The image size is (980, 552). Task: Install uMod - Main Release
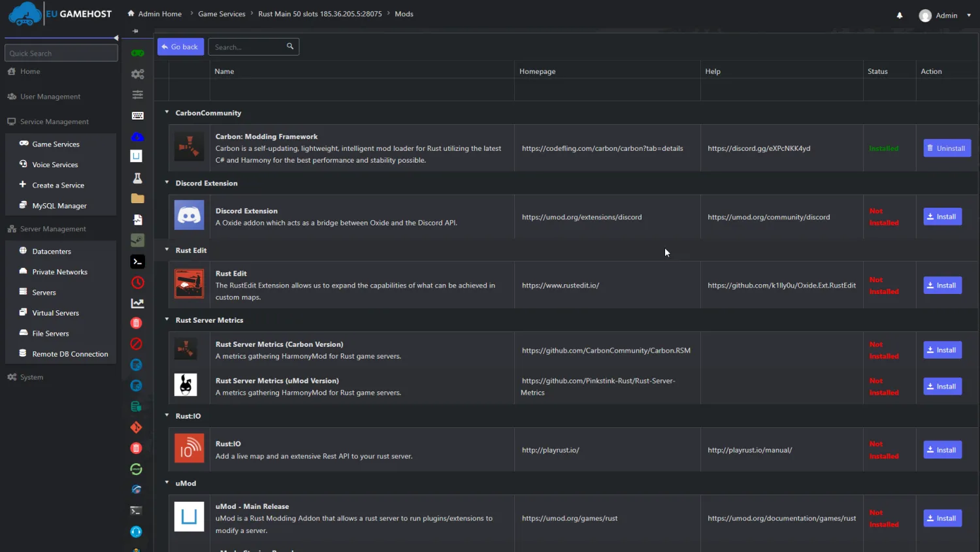point(942,519)
